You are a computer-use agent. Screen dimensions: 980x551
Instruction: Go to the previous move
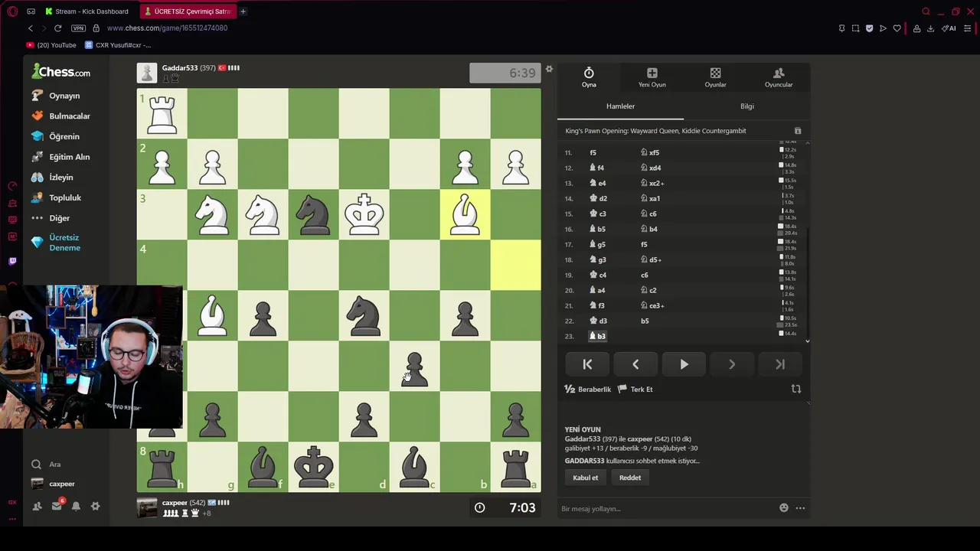[635, 365]
